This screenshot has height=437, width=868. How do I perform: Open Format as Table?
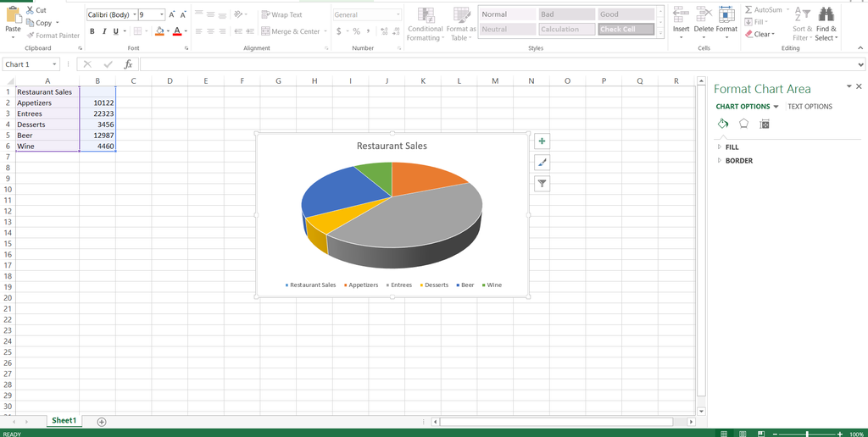[461, 25]
